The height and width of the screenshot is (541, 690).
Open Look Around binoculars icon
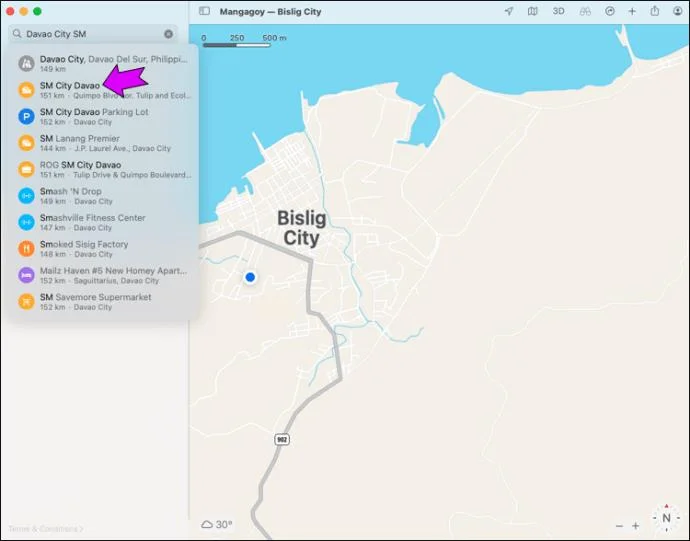(585, 11)
